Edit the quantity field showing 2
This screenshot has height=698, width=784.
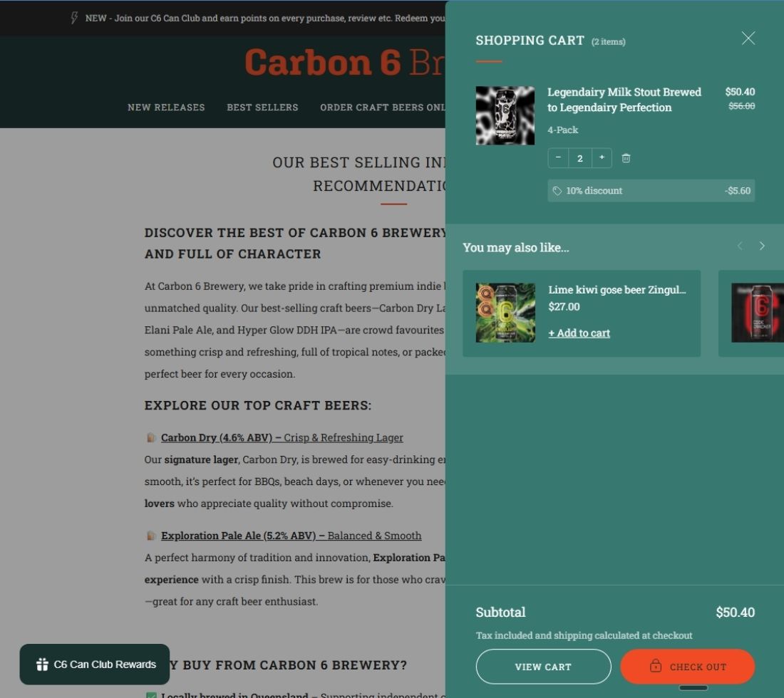point(580,158)
